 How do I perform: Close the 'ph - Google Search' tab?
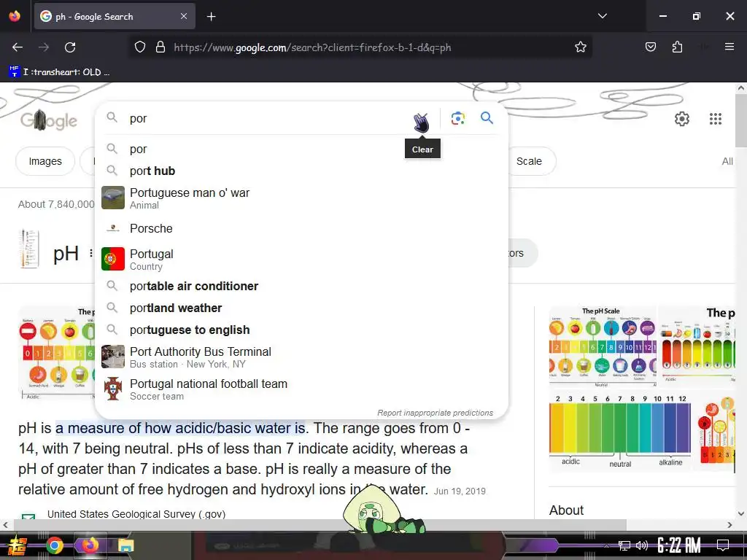coord(183,16)
